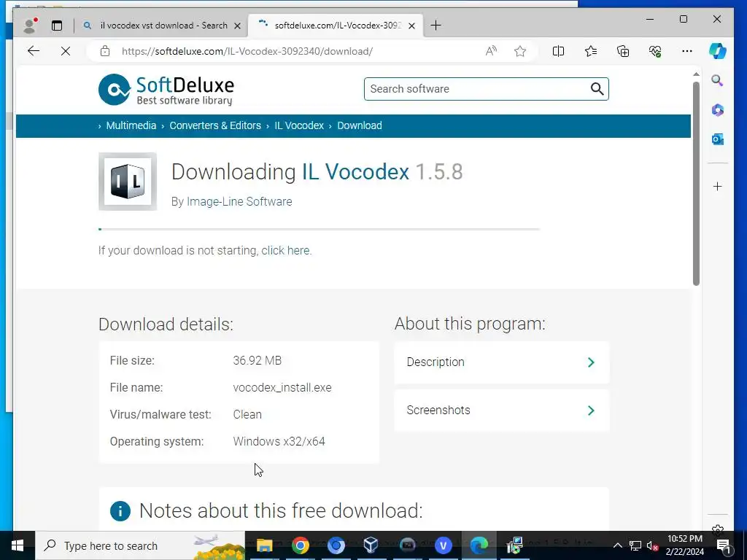Open sidebar search icon

click(x=718, y=80)
